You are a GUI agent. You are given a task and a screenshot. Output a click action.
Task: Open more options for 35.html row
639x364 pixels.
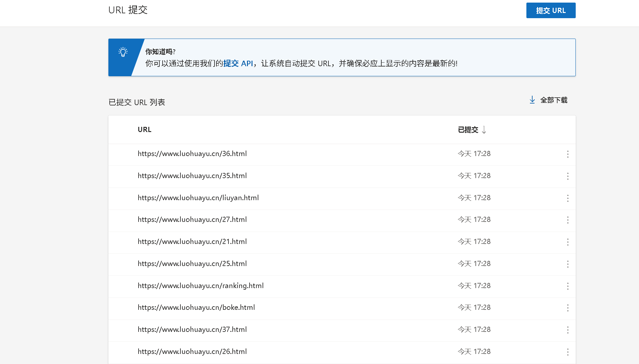(x=568, y=176)
